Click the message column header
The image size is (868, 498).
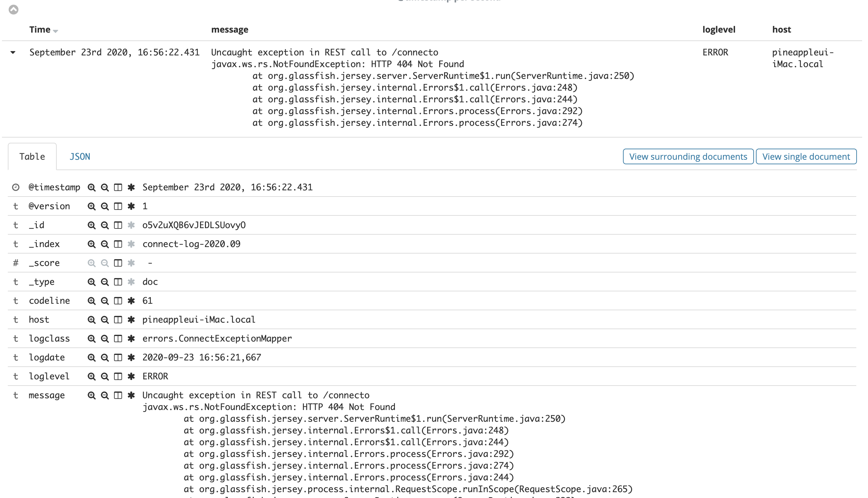click(x=230, y=30)
